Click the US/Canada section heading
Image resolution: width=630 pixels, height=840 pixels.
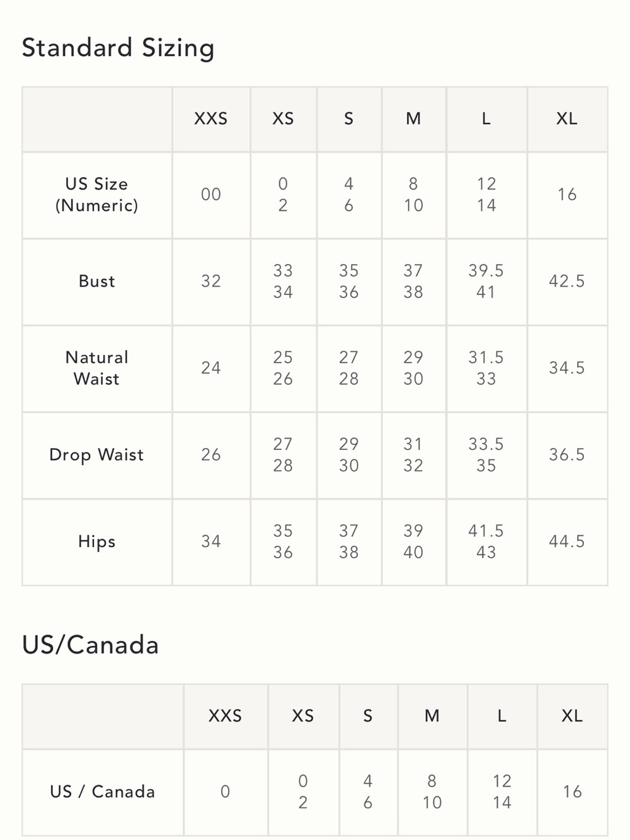(x=90, y=645)
